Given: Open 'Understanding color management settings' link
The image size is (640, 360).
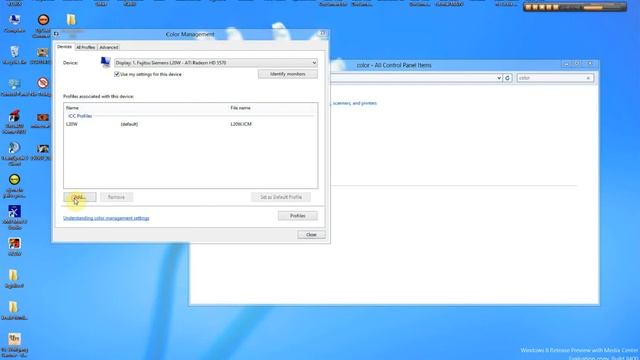Looking at the screenshot, I should tap(106, 218).
